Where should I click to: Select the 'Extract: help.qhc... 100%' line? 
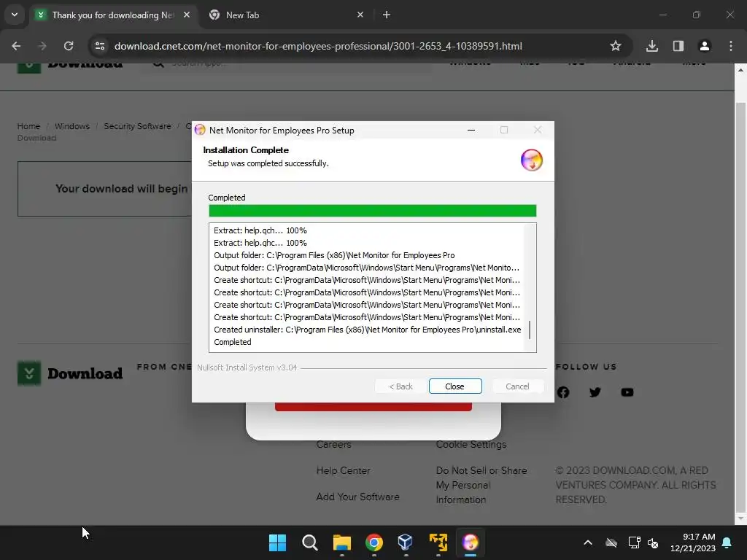[x=260, y=243]
